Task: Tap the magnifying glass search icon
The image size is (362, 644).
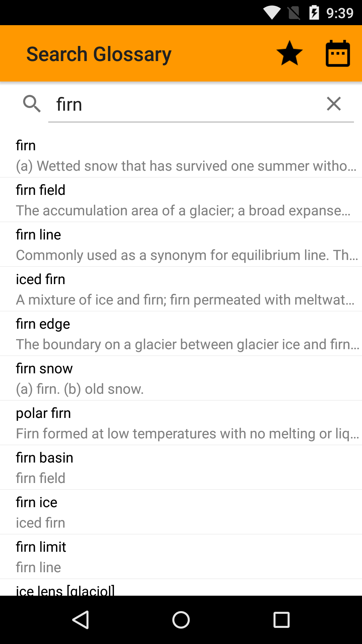Action: pos(32,104)
